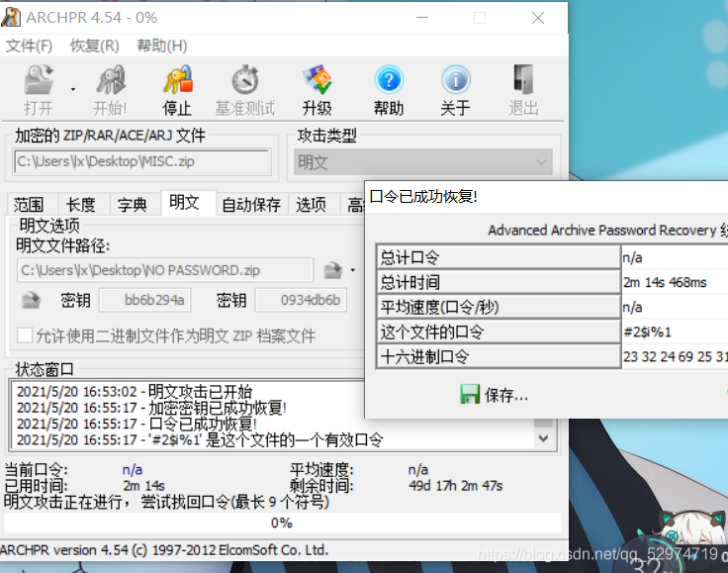Click total time value 2m 14s 468ms
This screenshot has height=573, width=728.
tap(665, 282)
